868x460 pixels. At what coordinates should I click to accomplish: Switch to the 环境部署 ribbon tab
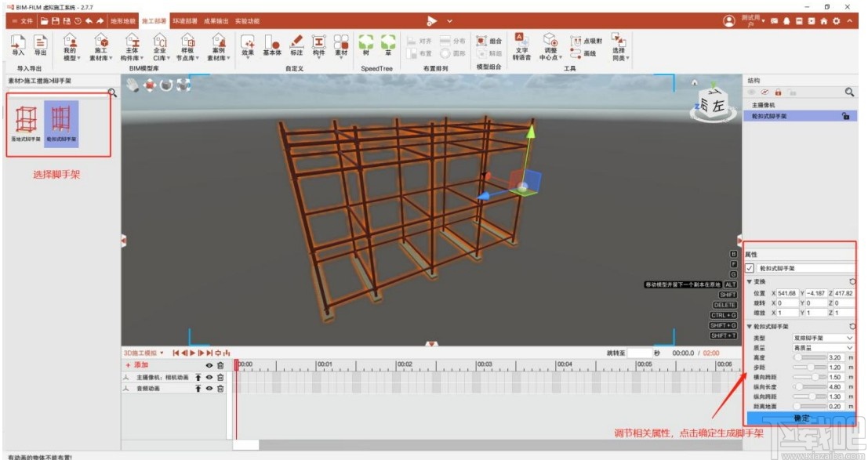click(x=183, y=21)
